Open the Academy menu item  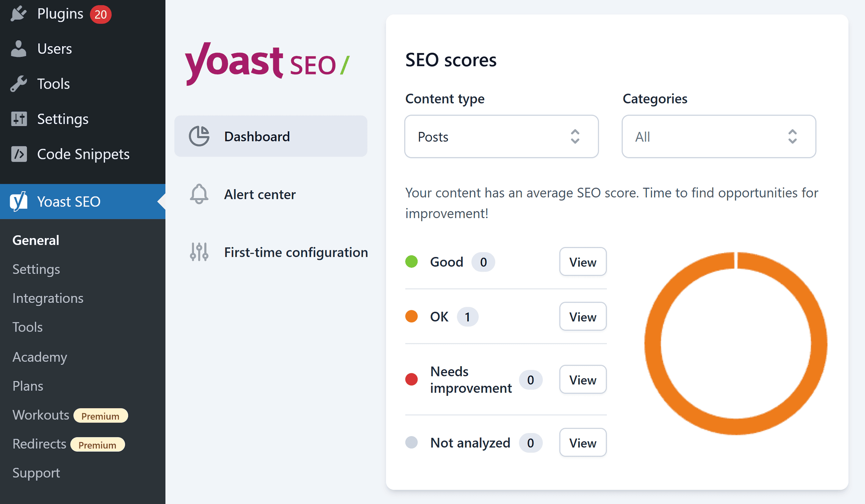click(x=39, y=357)
